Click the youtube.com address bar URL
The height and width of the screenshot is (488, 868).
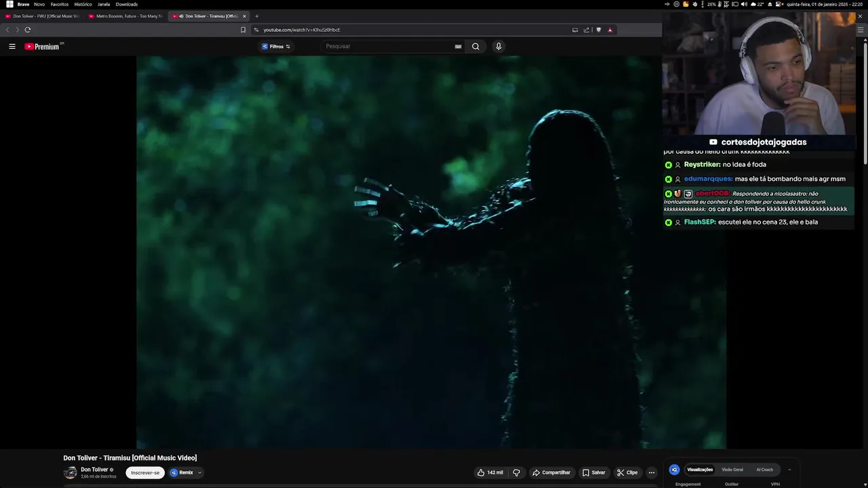tap(302, 30)
